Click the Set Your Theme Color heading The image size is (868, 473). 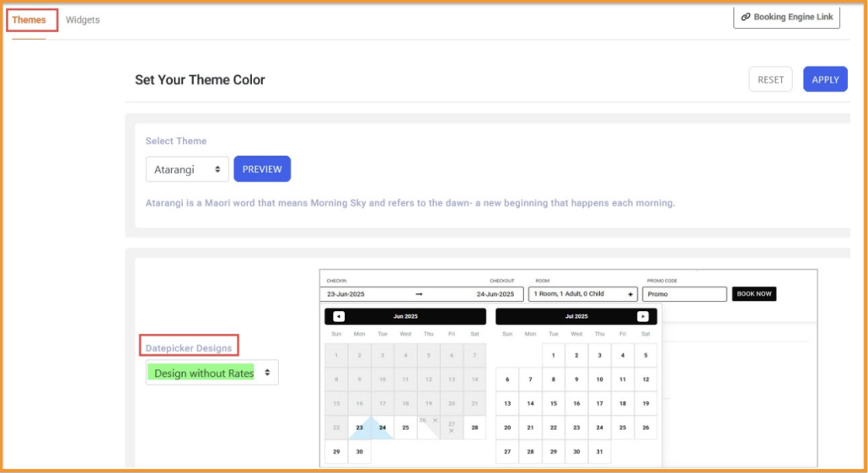pos(200,80)
